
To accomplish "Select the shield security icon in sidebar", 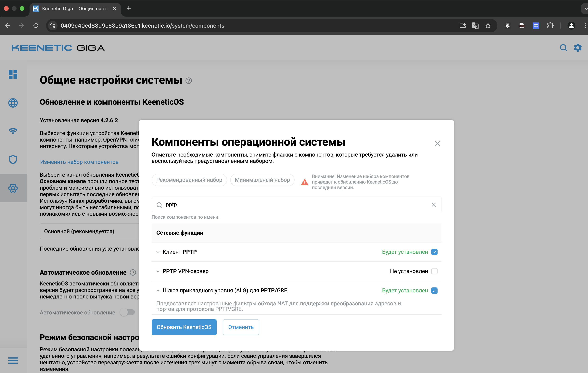I will [13, 160].
